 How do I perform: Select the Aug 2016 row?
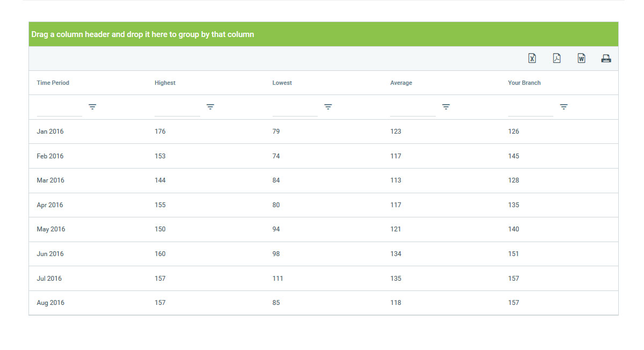click(x=50, y=303)
